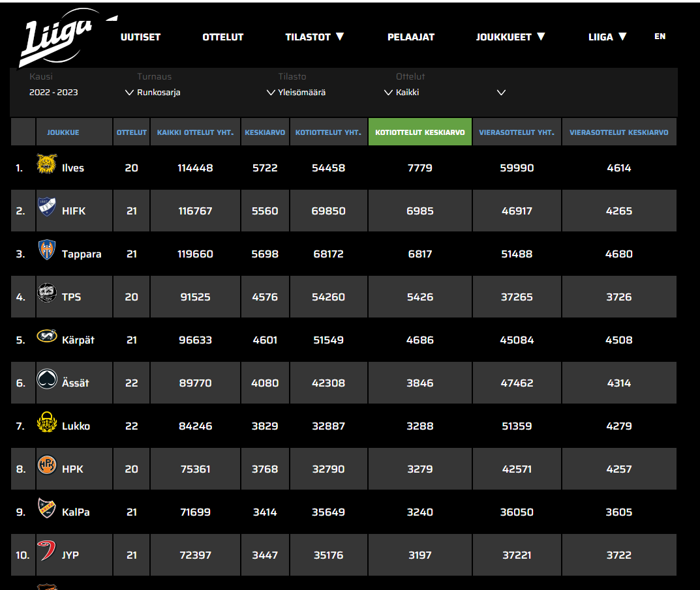This screenshot has height=590, width=700.
Task: Click Ässät away average 4314
Action: pos(618,383)
